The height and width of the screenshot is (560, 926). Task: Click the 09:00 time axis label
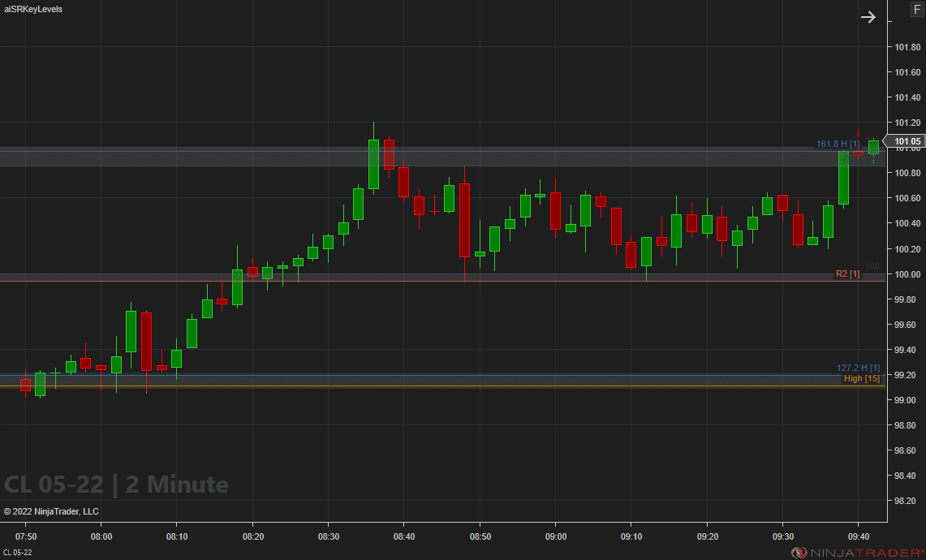556,536
